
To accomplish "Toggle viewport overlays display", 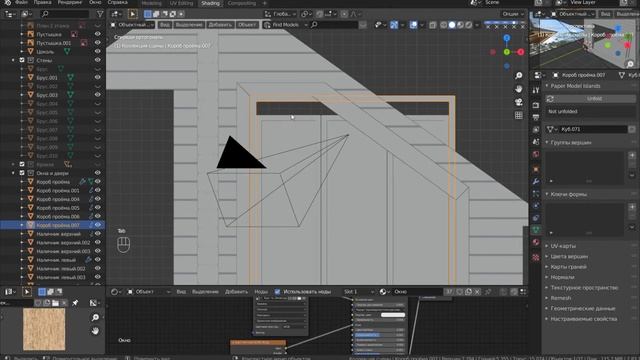I will (413, 25).
